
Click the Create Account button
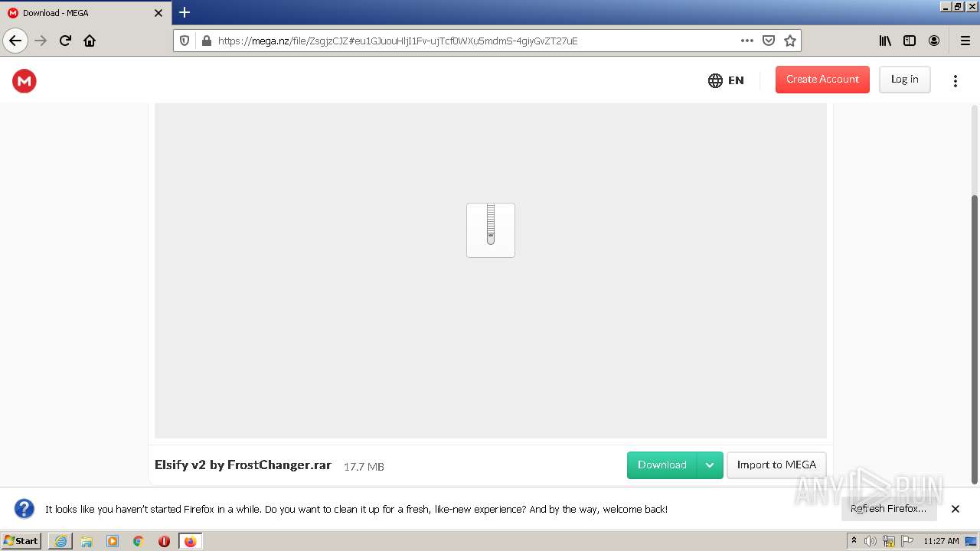click(822, 80)
